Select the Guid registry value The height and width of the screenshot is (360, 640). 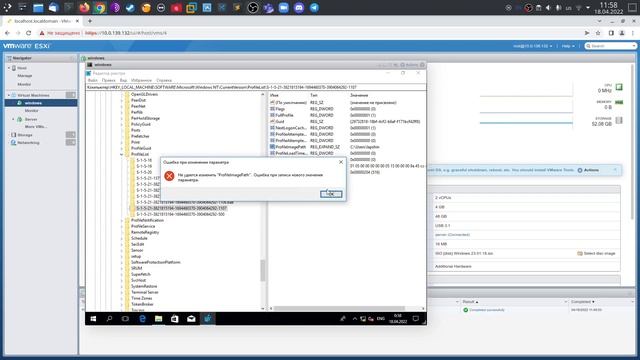(280, 122)
